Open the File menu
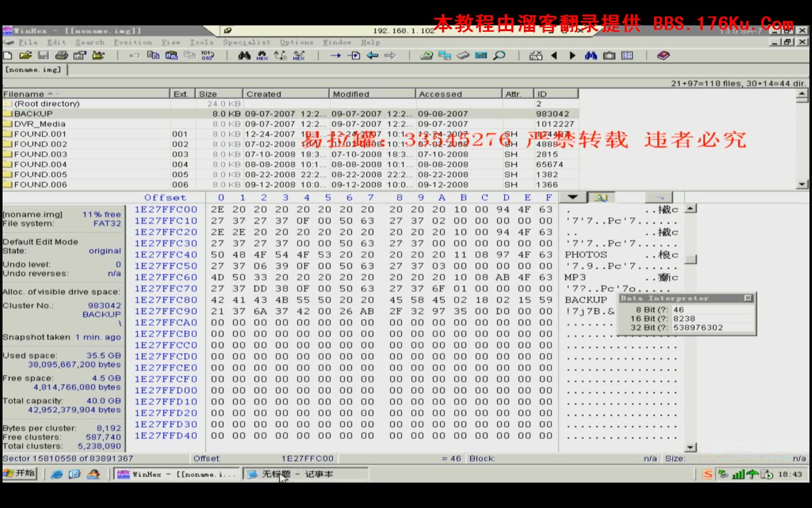This screenshot has height=508, width=812. click(27, 43)
